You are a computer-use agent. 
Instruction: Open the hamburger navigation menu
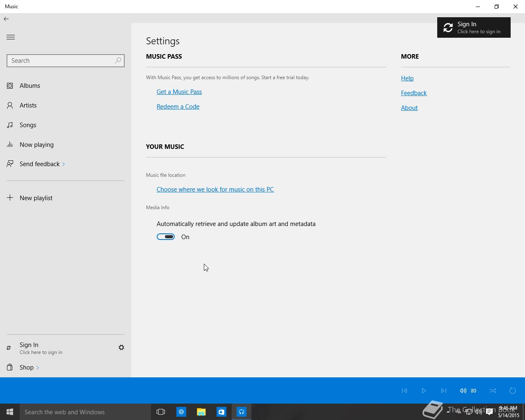coord(11,37)
